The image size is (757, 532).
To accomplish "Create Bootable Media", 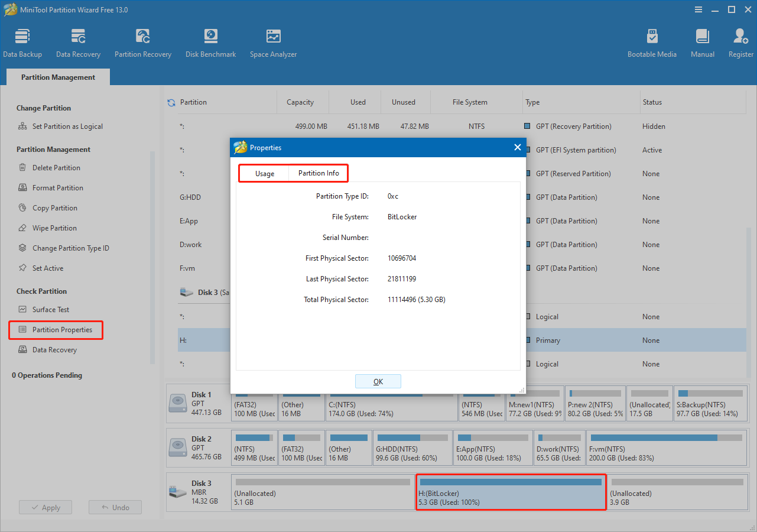I will [x=652, y=41].
